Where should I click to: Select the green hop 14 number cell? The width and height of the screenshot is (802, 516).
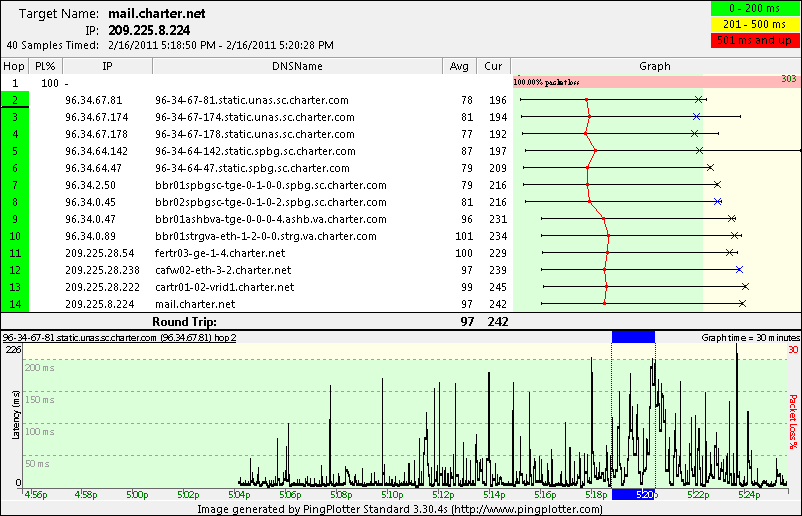[15, 304]
